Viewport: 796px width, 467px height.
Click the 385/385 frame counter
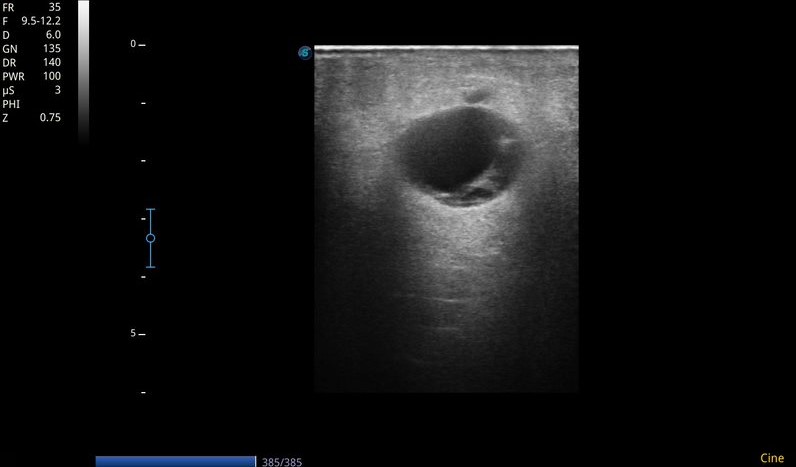(x=281, y=462)
